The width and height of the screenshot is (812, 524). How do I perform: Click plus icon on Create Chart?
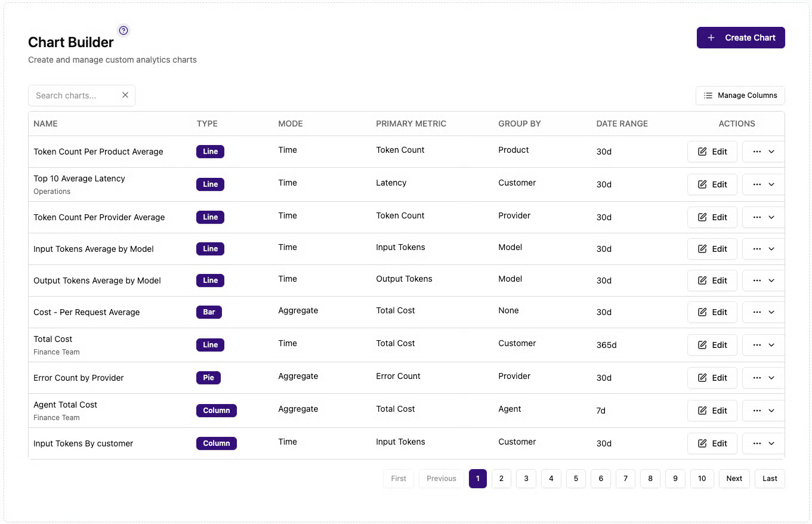click(711, 38)
